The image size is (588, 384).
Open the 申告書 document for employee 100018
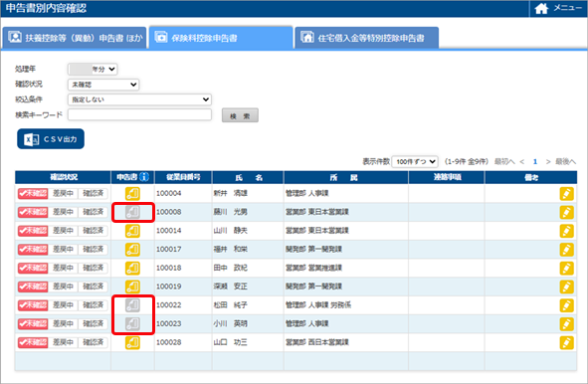coord(132,269)
